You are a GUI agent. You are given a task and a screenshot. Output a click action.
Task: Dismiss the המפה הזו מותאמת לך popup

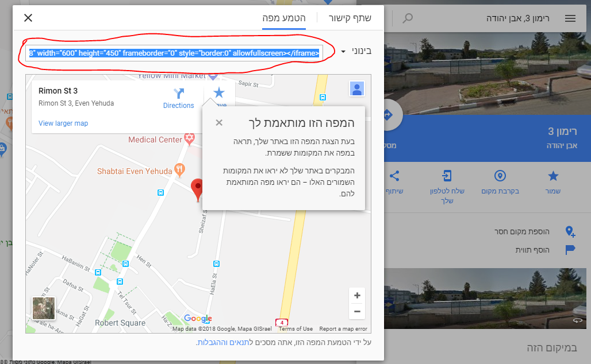[x=219, y=123]
